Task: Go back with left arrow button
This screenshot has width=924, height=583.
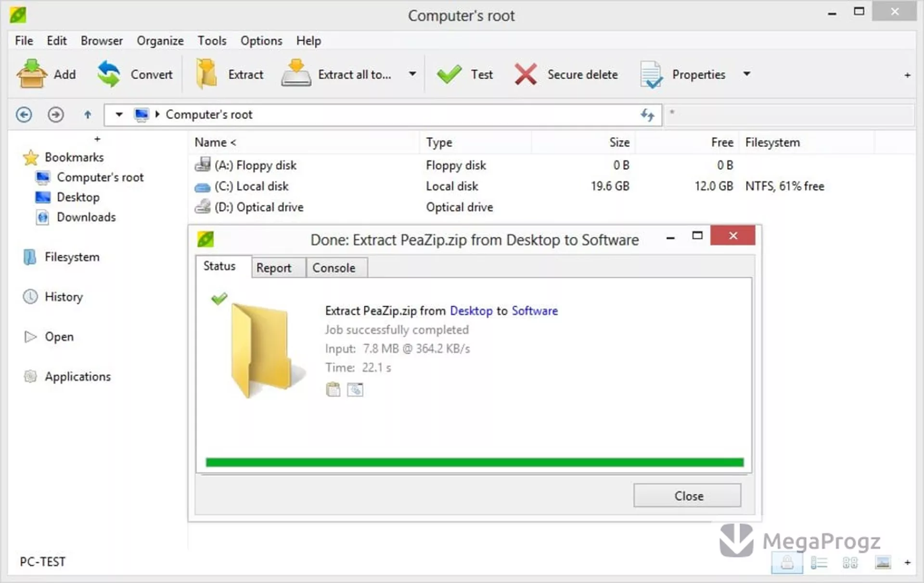Action: click(x=24, y=114)
